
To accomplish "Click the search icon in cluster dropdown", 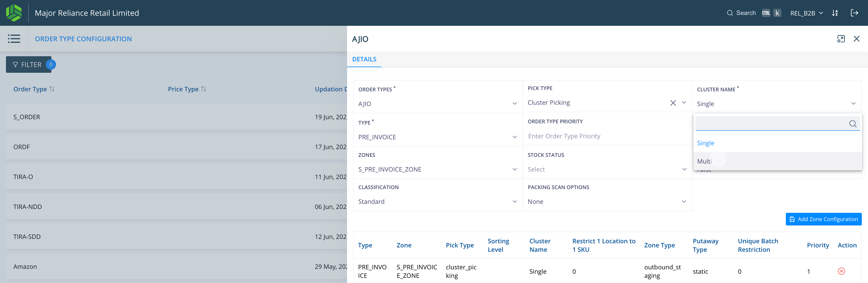I will [x=852, y=124].
